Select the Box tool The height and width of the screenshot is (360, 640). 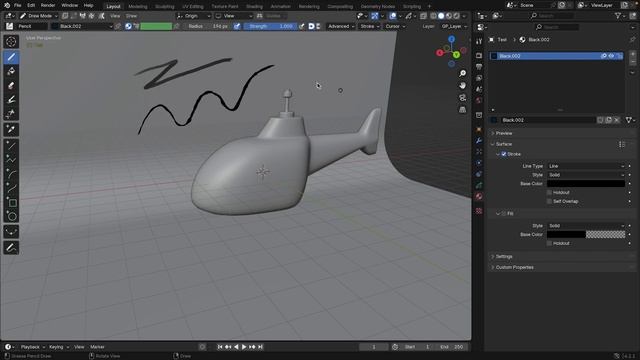tap(11, 202)
